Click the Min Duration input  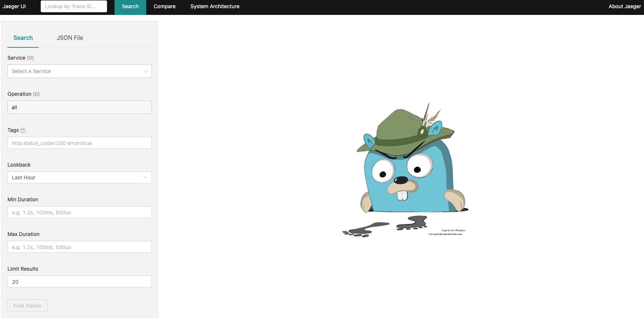pos(79,212)
